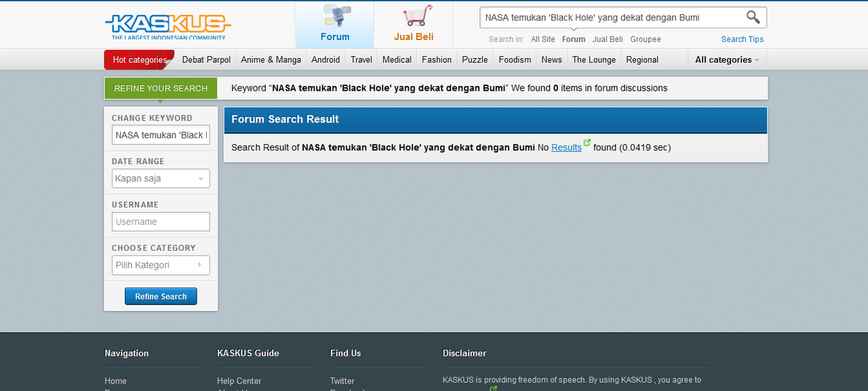
Task: Open Regional category
Action: (x=642, y=60)
